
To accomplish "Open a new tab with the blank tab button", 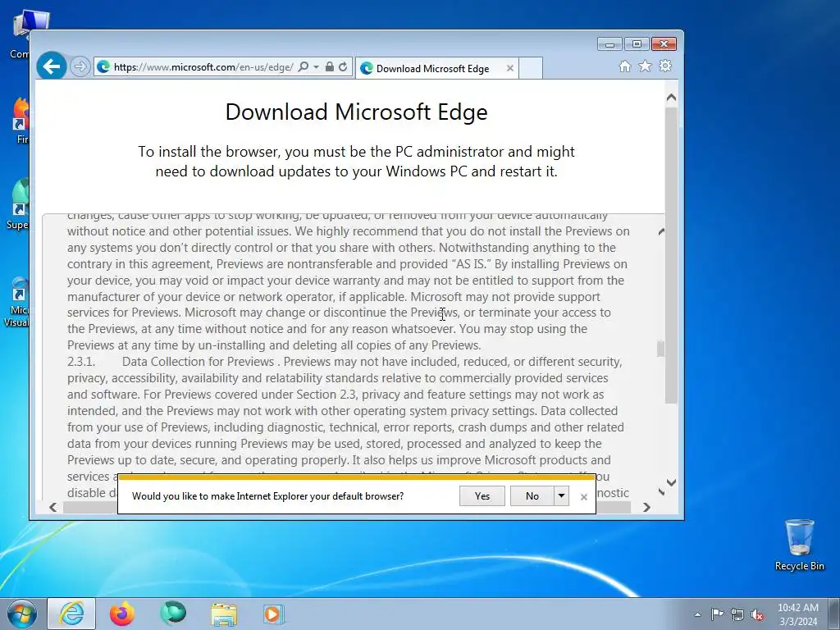I will coord(531,69).
